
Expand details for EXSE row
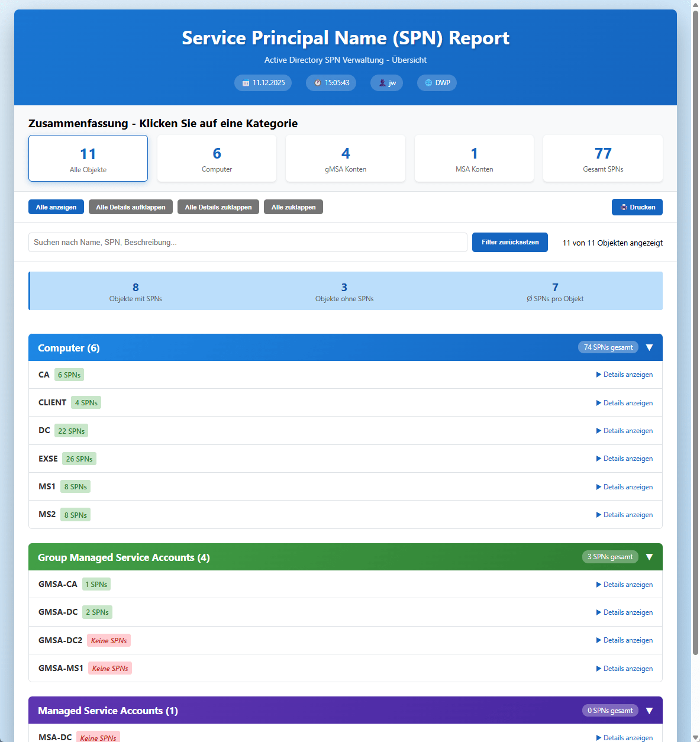coord(624,459)
